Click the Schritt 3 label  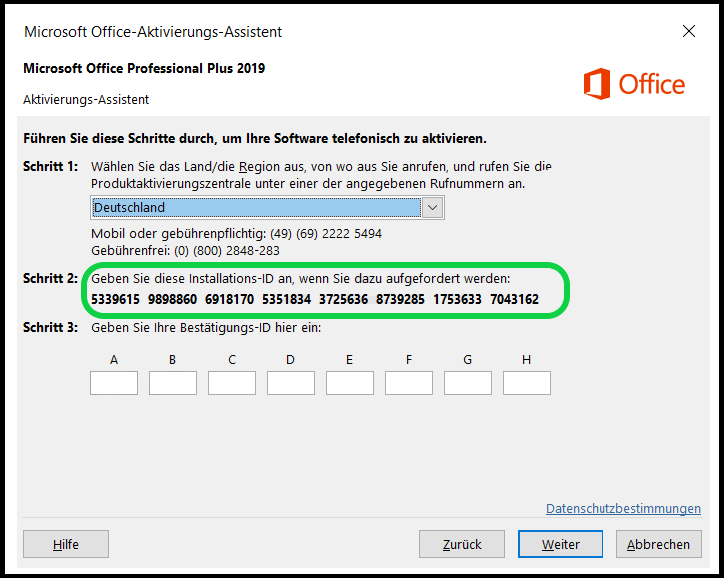(x=50, y=327)
